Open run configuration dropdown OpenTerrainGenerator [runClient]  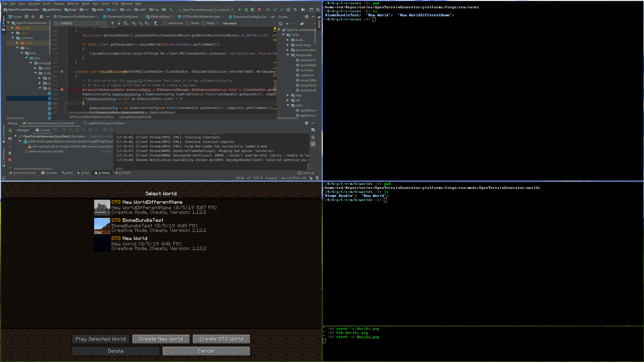205,10
